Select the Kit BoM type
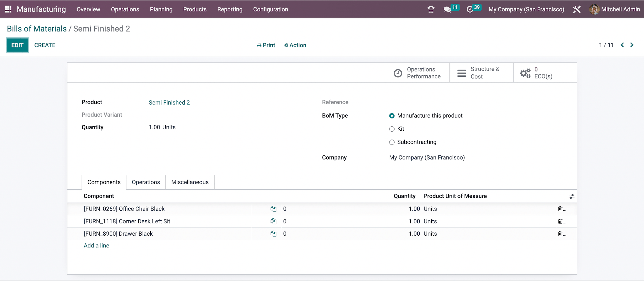Screen dimensions: 644x281 coord(392,129)
